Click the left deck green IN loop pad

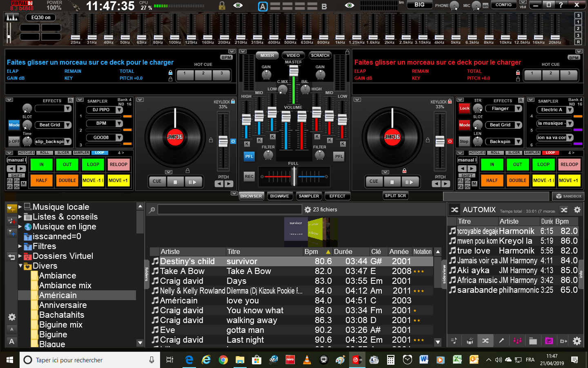coord(42,164)
